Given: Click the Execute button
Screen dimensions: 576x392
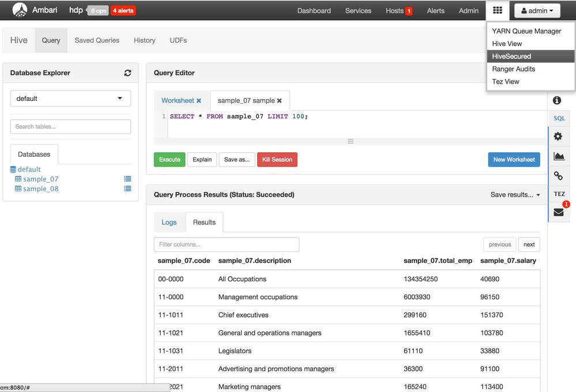Looking at the screenshot, I should [x=170, y=160].
